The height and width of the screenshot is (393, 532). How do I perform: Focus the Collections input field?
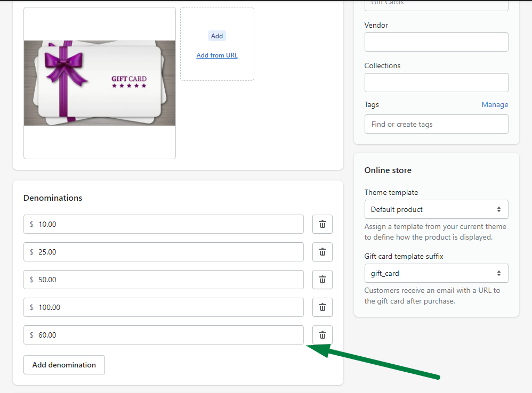[x=437, y=83]
